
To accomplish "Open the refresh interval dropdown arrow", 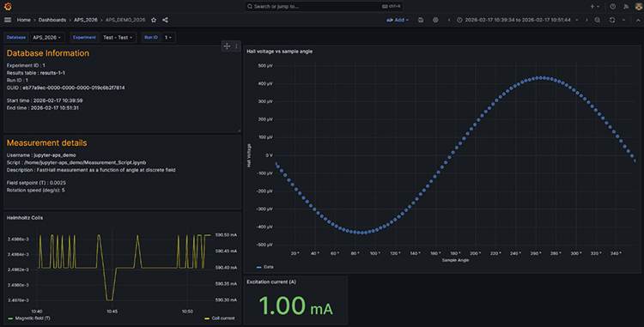I will pos(623,20).
